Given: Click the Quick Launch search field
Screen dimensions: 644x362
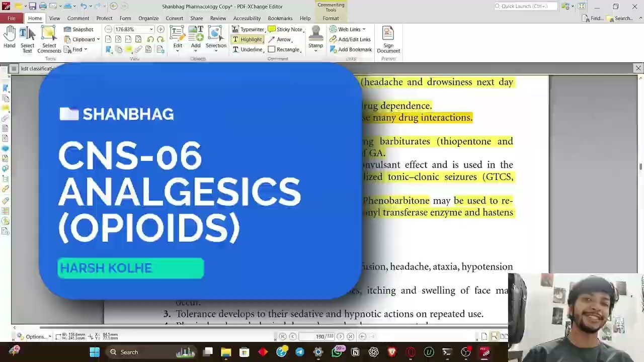Looking at the screenshot, I should coord(526,6).
